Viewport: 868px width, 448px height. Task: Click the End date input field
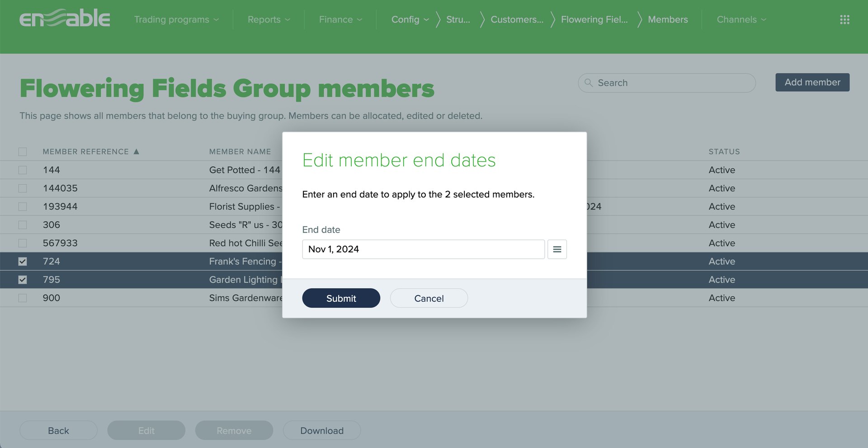pos(423,249)
